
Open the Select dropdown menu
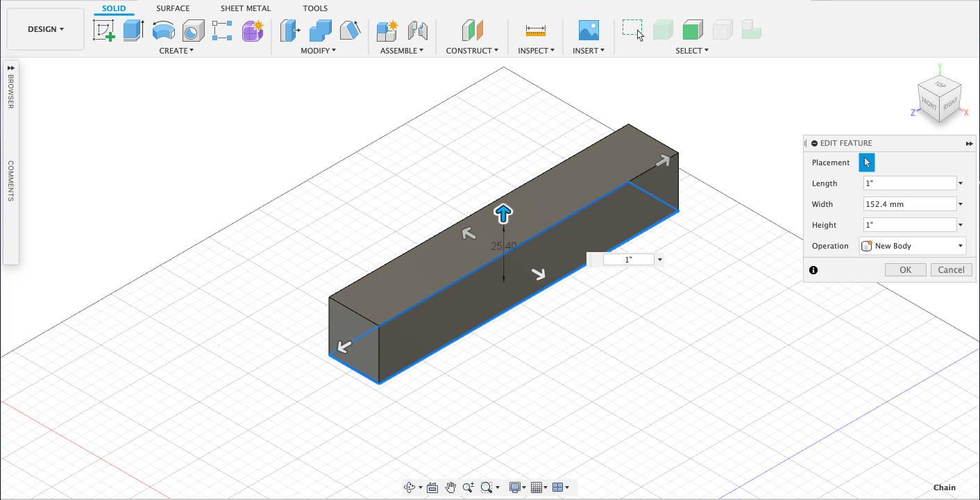[692, 51]
